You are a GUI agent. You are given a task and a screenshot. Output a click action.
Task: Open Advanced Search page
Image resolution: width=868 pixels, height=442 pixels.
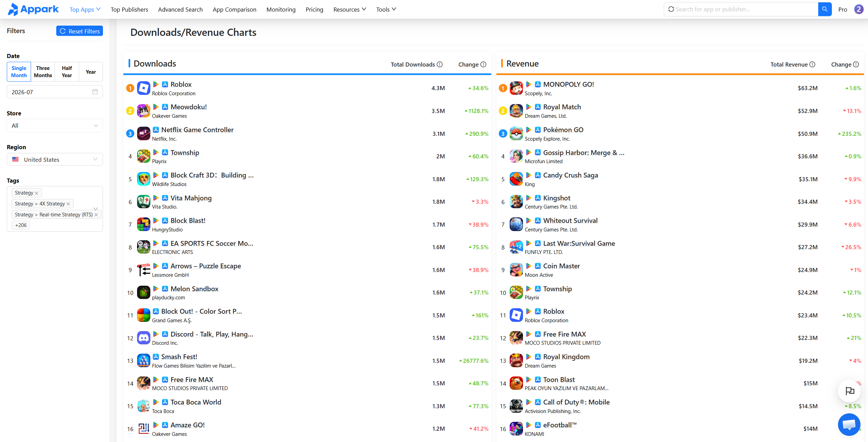coord(180,10)
